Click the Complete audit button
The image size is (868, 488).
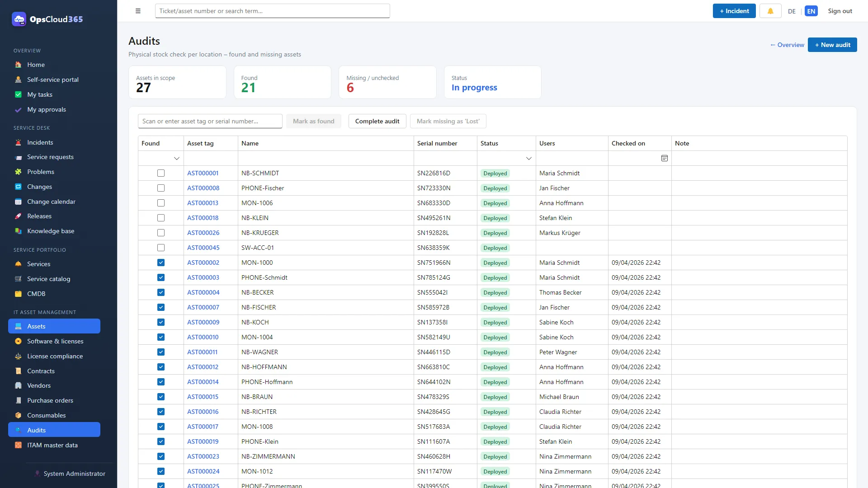pos(377,121)
